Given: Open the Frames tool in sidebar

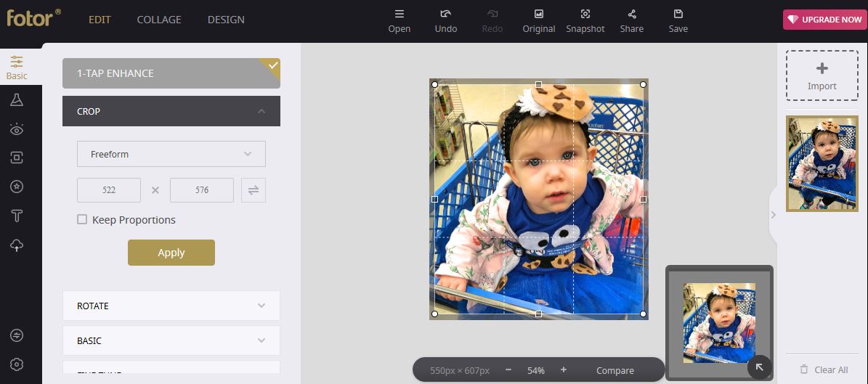Looking at the screenshot, I should 17,158.
